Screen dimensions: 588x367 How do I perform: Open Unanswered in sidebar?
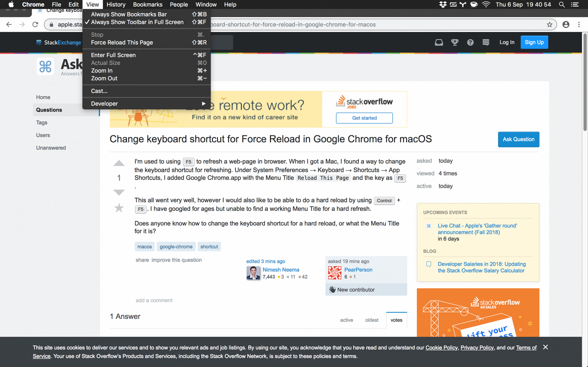click(x=51, y=148)
